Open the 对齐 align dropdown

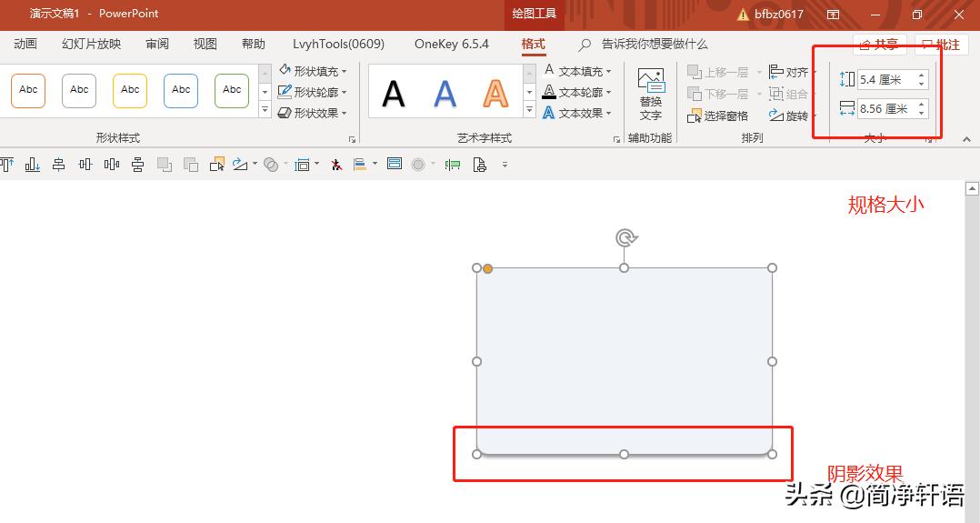click(x=791, y=72)
